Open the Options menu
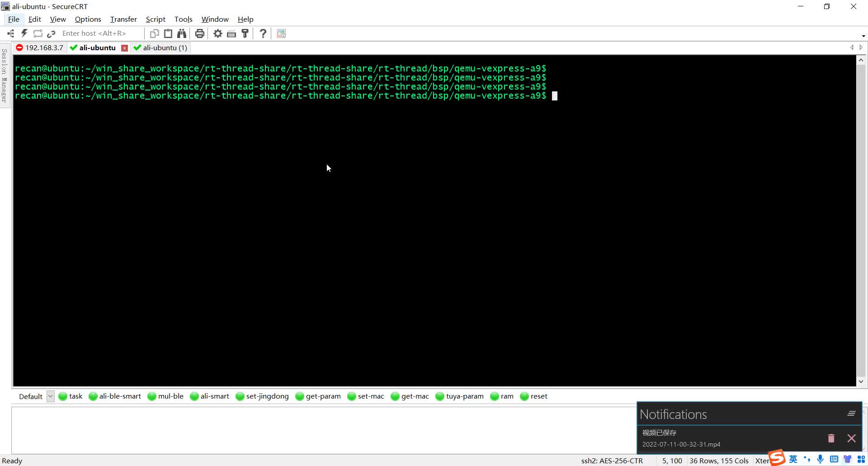 click(x=88, y=19)
